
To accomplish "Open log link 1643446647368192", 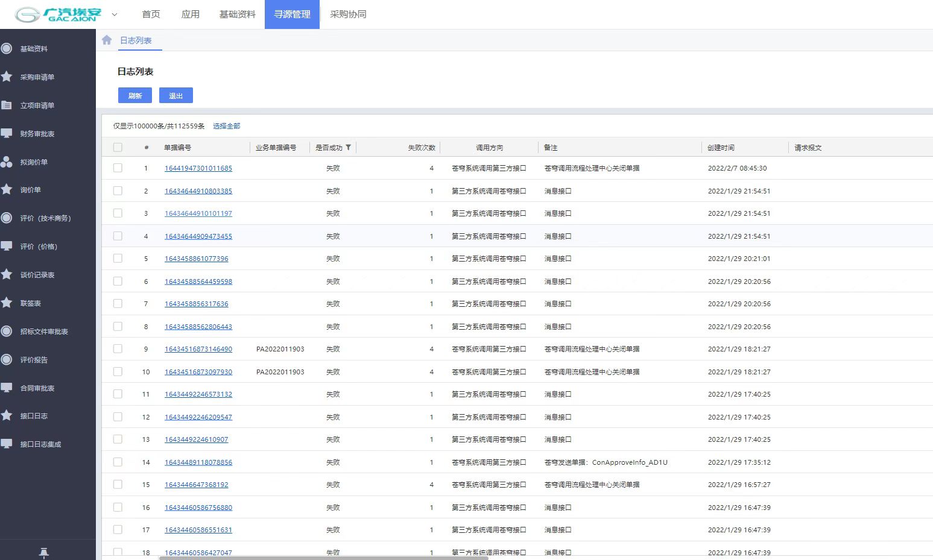I will click(197, 485).
